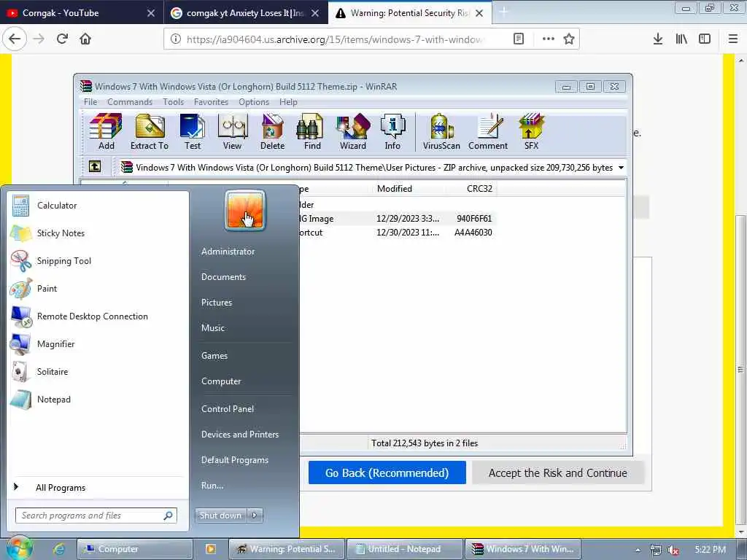Viewport: 747px width, 560px height.
Task: Open Paint from Start menu
Action: pyautogui.click(x=98, y=289)
